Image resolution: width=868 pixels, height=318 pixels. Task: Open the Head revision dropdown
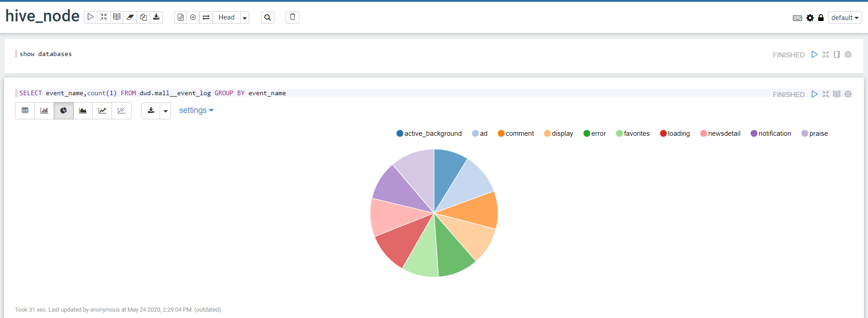tap(245, 18)
